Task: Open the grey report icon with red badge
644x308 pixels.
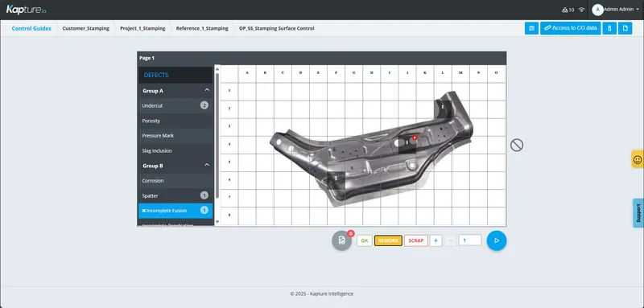Action: [x=341, y=240]
